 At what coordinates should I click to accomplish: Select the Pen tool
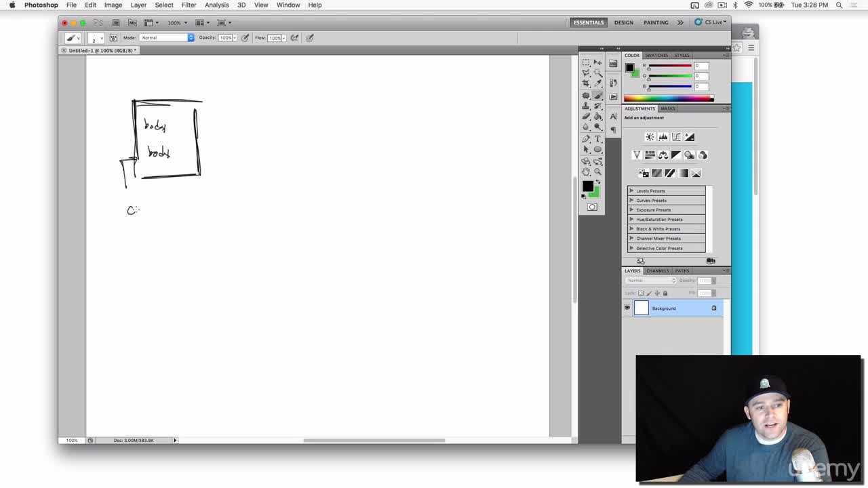[586, 139]
